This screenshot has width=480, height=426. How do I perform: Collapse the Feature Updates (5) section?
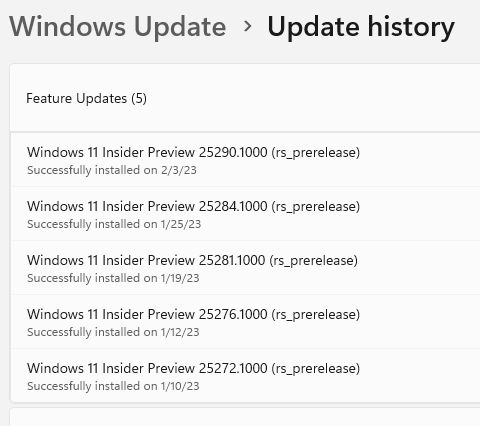pyautogui.click(x=245, y=98)
